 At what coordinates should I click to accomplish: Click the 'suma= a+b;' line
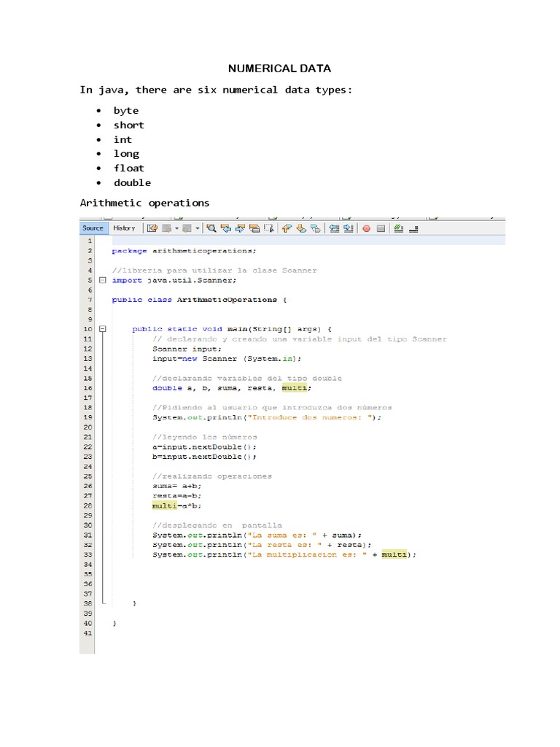pyautogui.click(x=176, y=486)
